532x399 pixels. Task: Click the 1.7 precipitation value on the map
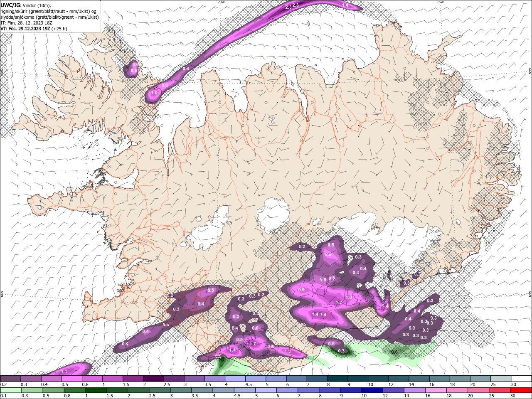click(252, 344)
